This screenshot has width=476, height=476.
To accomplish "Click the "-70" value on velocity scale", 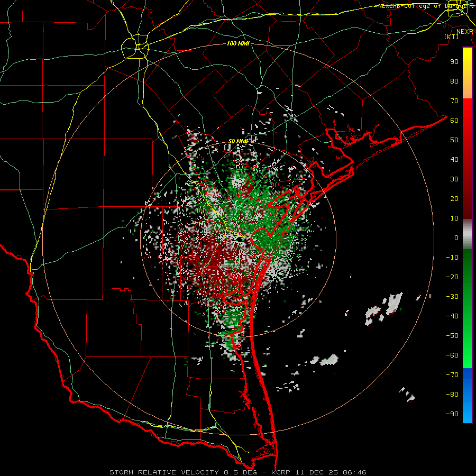I will [x=452, y=374].
